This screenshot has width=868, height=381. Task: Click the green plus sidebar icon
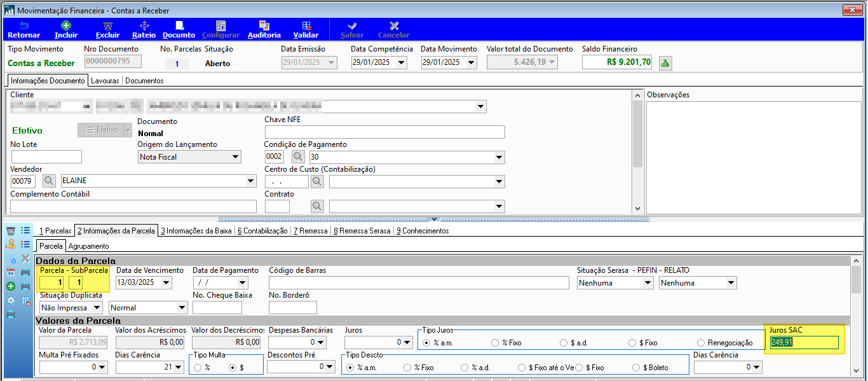11,286
